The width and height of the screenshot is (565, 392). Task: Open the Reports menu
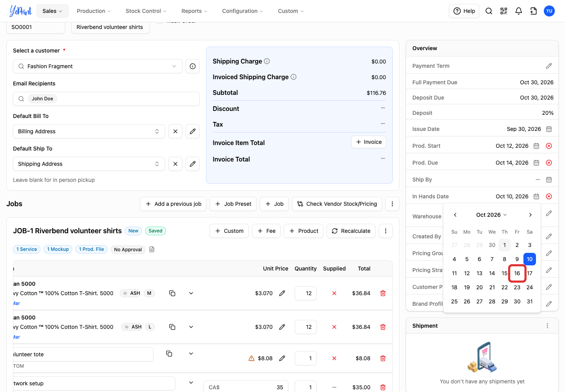194,11
